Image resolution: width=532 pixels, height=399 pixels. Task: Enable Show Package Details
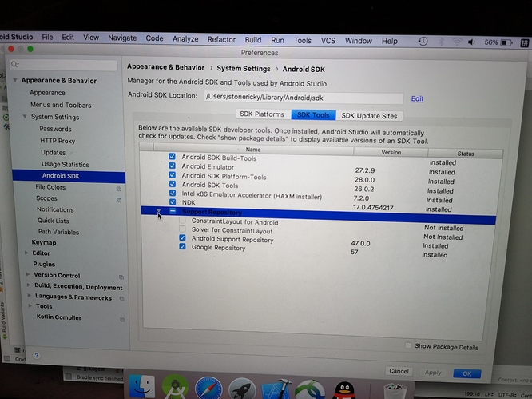click(408, 345)
